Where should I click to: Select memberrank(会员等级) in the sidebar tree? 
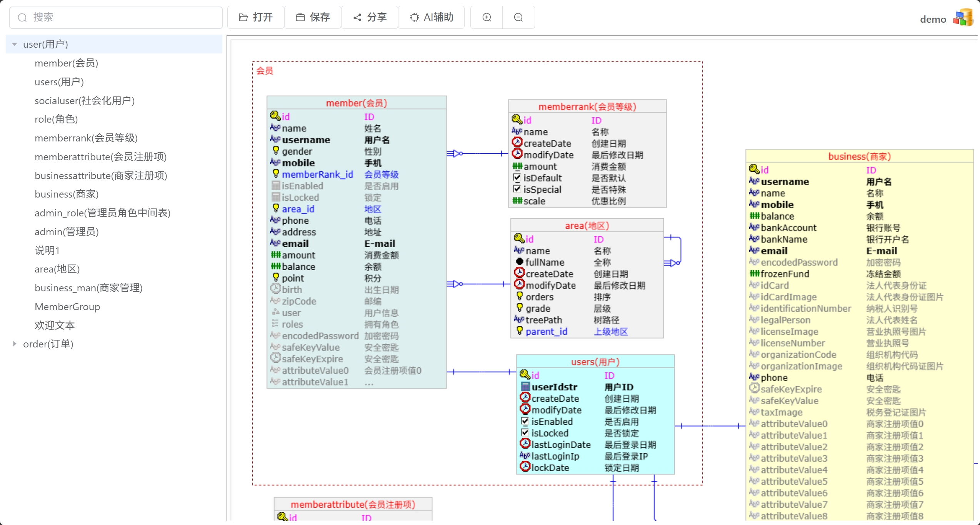(x=86, y=138)
